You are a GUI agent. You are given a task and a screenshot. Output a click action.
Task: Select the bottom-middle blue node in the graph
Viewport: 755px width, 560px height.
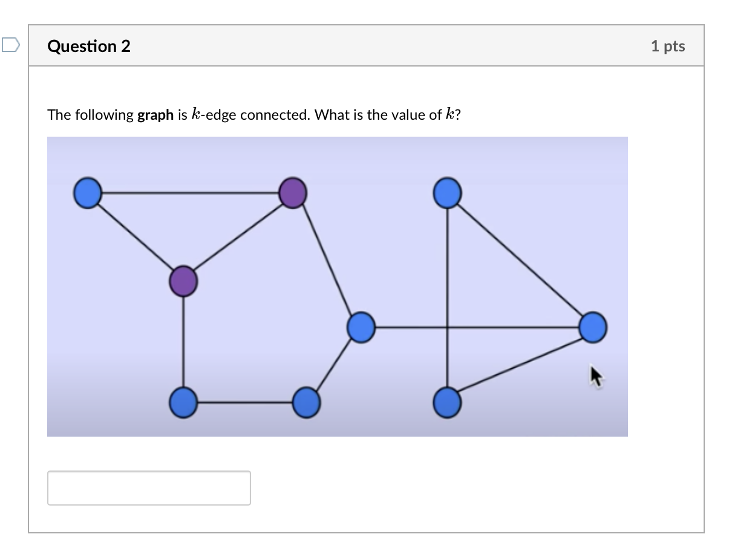306,402
